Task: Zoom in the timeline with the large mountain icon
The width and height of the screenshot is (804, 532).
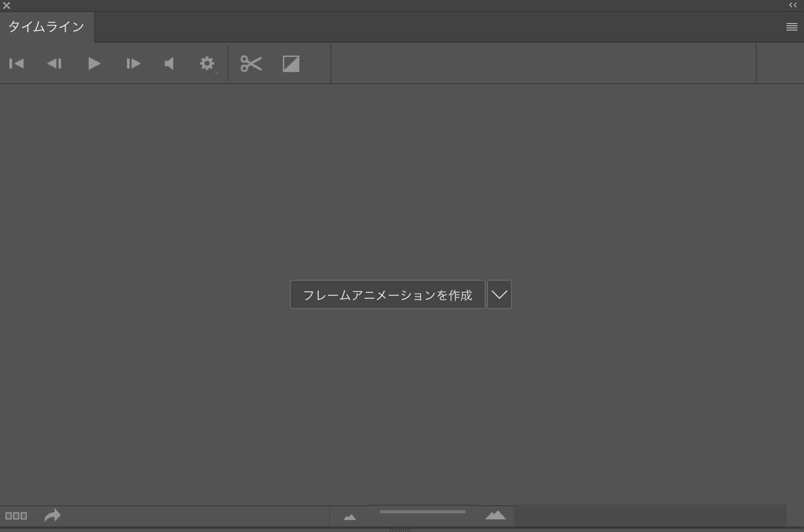Action: coord(495,514)
